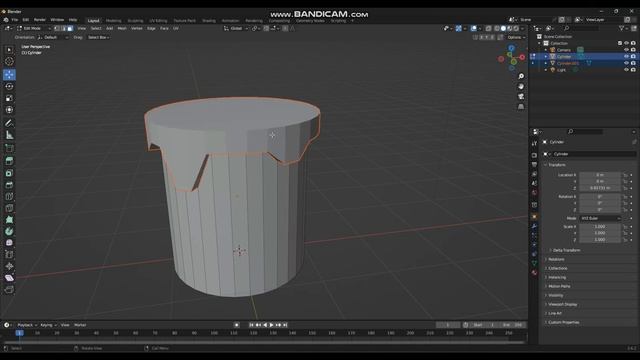Screen dimensions: 640x360
Task: Select the Add Cube tool
Action: (9, 148)
